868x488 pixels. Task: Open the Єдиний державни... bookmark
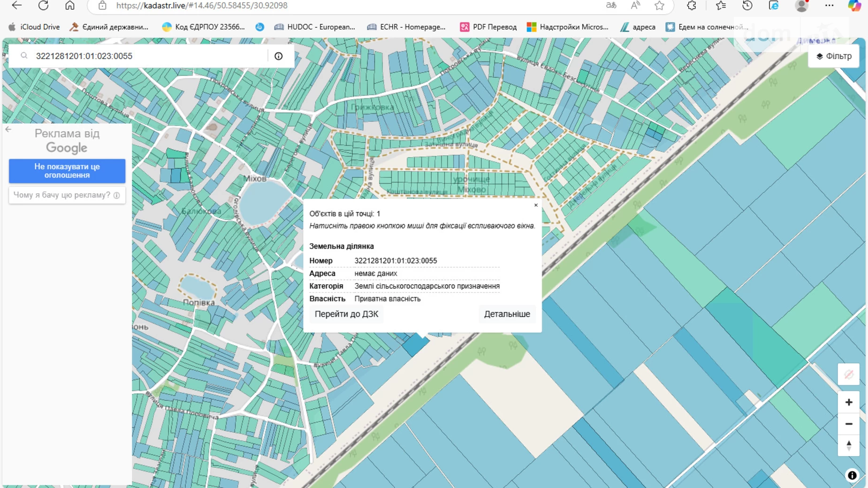click(x=109, y=27)
